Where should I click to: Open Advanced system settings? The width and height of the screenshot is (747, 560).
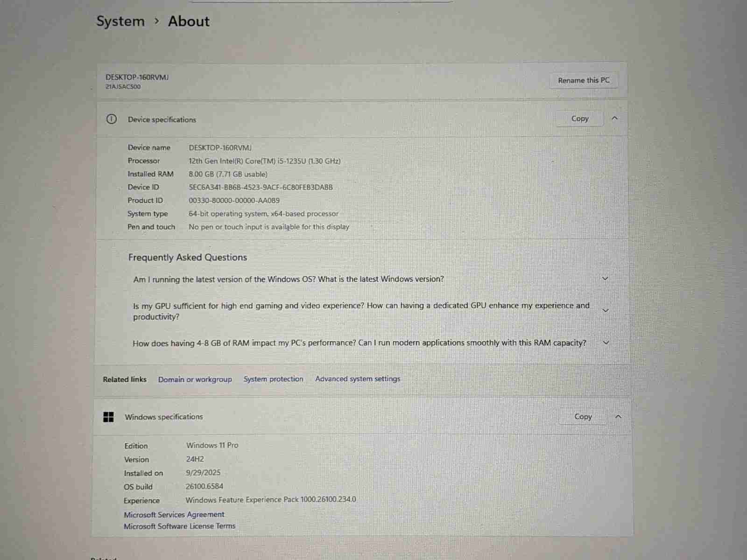(x=357, y=379)
